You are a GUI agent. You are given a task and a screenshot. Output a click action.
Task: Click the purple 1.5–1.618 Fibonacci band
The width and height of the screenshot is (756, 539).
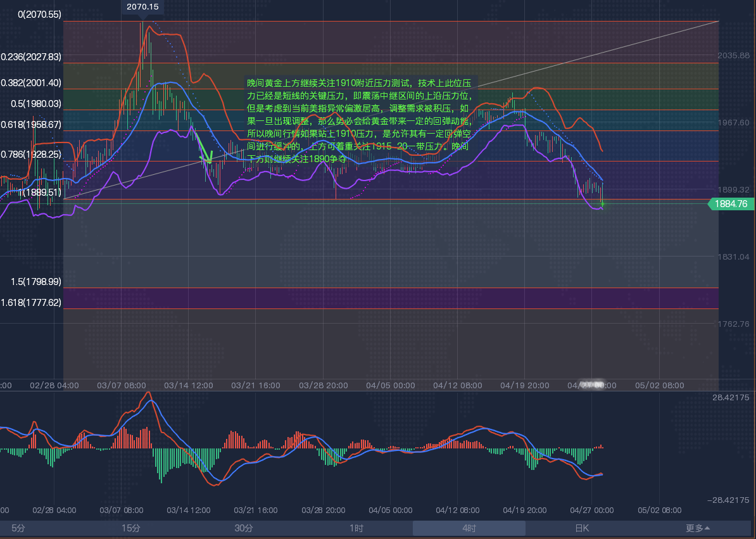[x=380, y=298]
